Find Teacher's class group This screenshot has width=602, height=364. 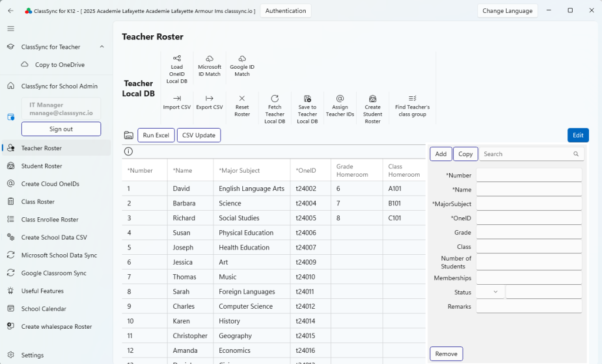(412, 106)
